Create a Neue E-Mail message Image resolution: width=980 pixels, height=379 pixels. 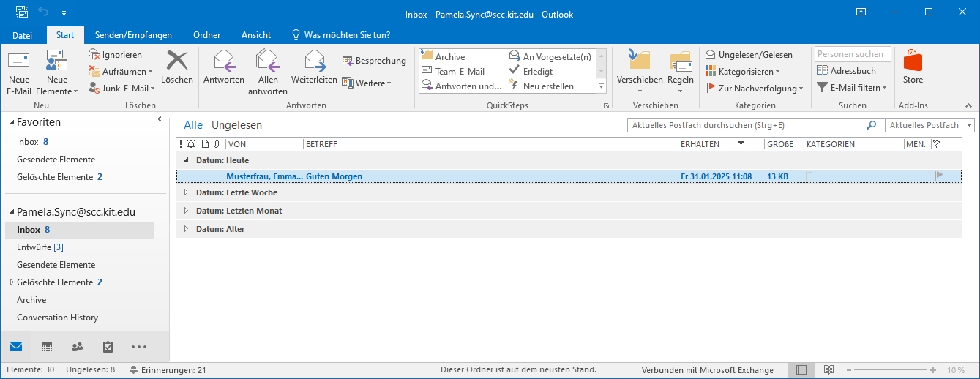coord(19,73)
